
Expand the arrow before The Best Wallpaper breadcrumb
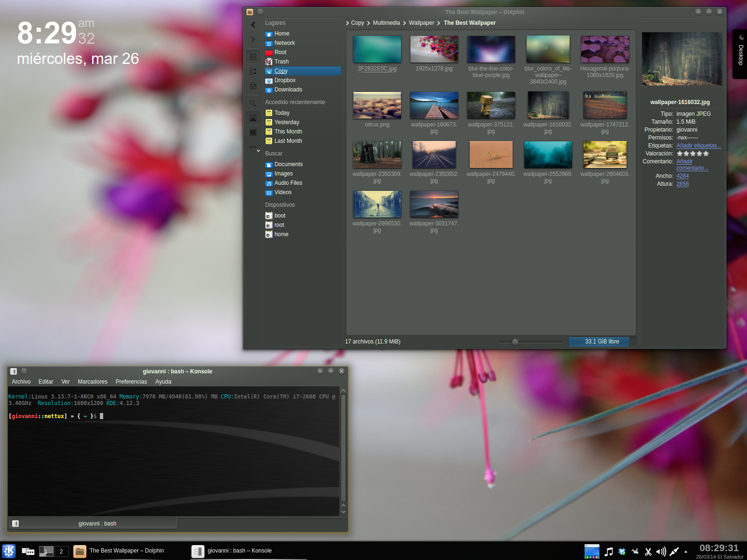coord(439,23)
